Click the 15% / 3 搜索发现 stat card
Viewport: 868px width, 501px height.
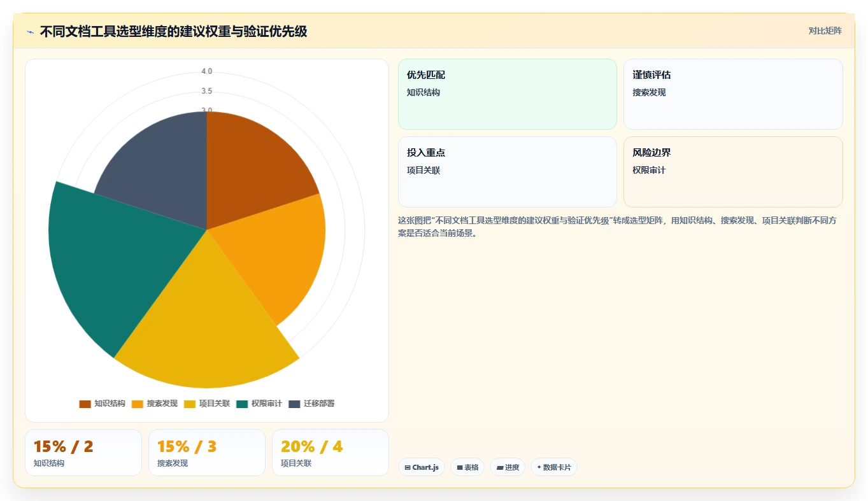[x=207, y=453]
